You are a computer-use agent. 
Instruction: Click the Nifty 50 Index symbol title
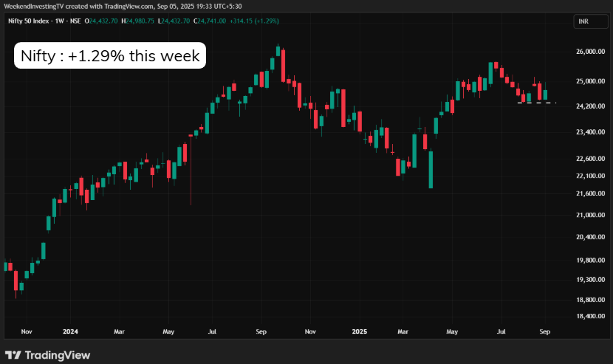[x=28, y=21]
